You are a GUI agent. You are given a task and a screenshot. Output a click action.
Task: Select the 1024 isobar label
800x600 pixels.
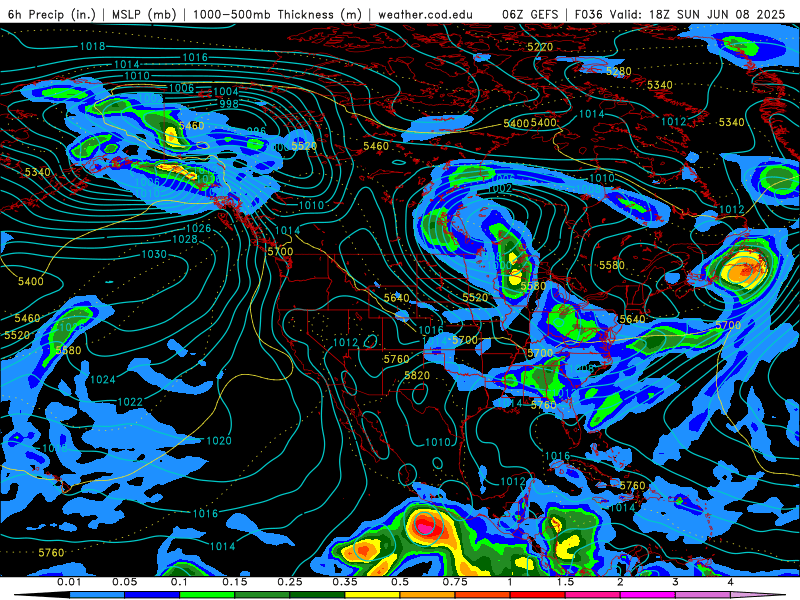click(103, 380)
